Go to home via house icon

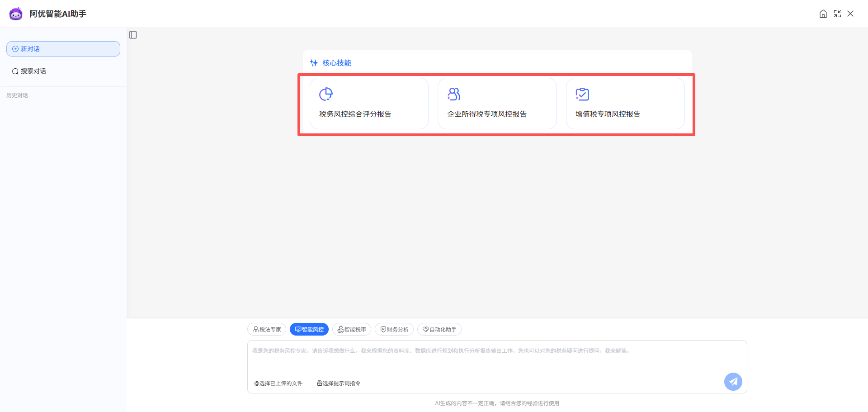(823, 14)
